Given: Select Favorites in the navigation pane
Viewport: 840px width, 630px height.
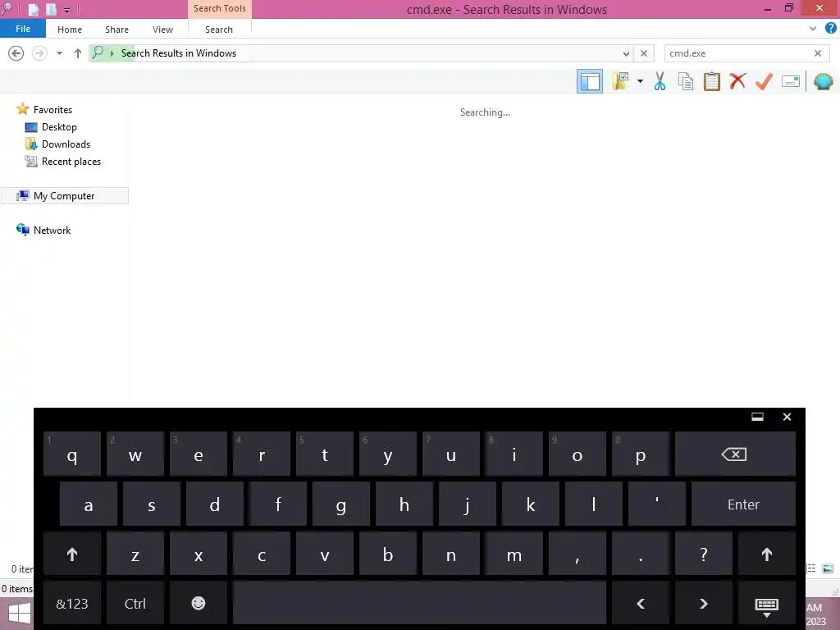Looking at the screenshot, I should point(52,109).
